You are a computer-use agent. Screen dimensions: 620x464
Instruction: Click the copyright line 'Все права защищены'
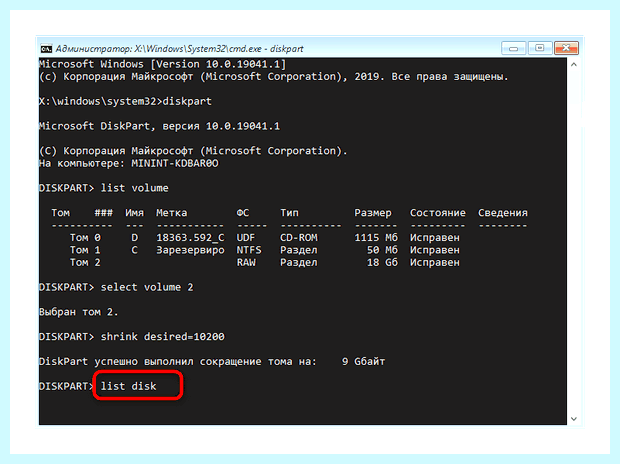click(450, 76)
